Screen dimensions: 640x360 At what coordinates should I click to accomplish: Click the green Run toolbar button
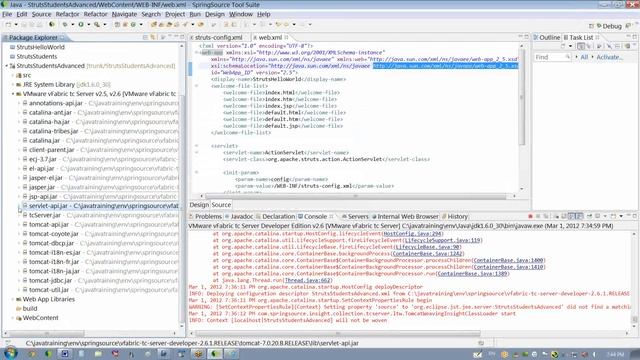pyautogui.click(x=81, y=25)
